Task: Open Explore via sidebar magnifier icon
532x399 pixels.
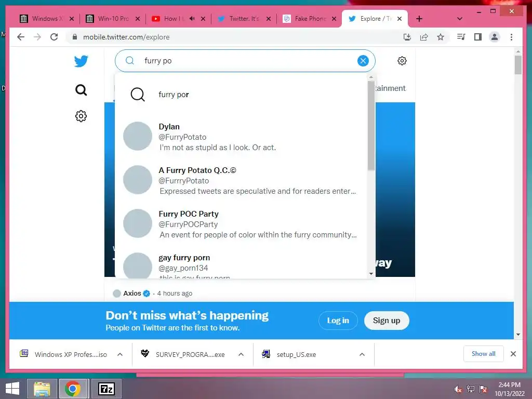Action: pos(81,90)
